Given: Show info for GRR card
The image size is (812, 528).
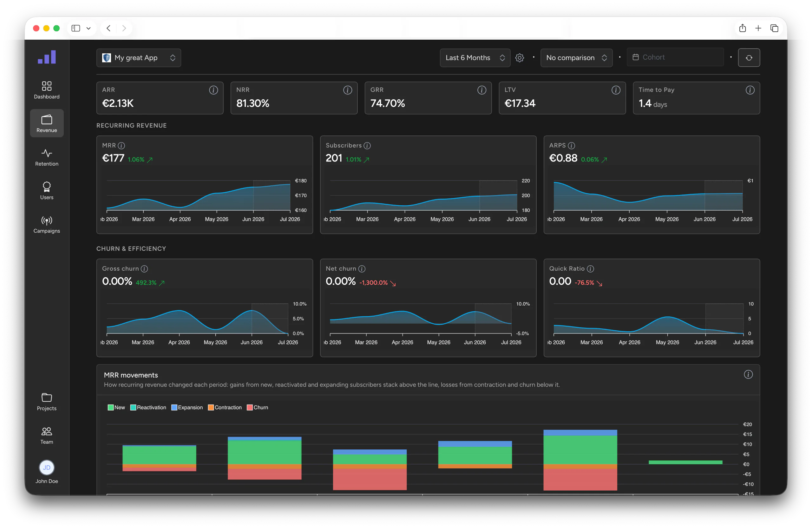Looking at the screenshot, I should click(481, 90).
